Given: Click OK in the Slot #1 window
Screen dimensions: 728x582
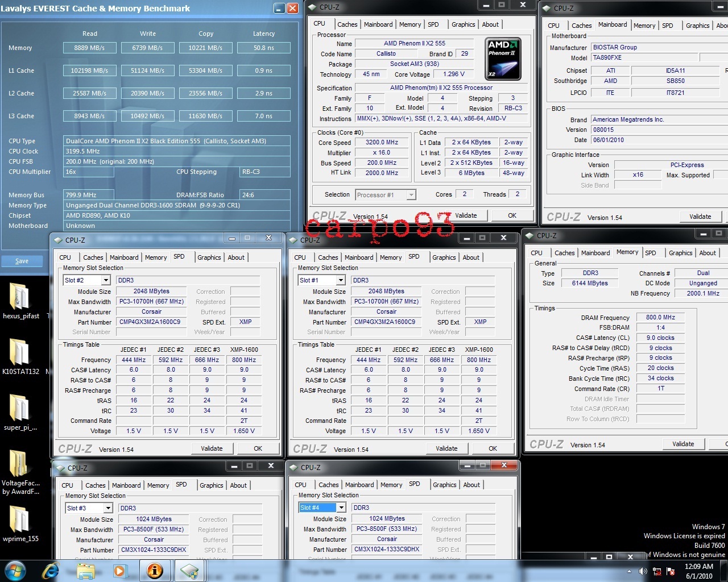Looking at the screenshot, I should 493,448.
